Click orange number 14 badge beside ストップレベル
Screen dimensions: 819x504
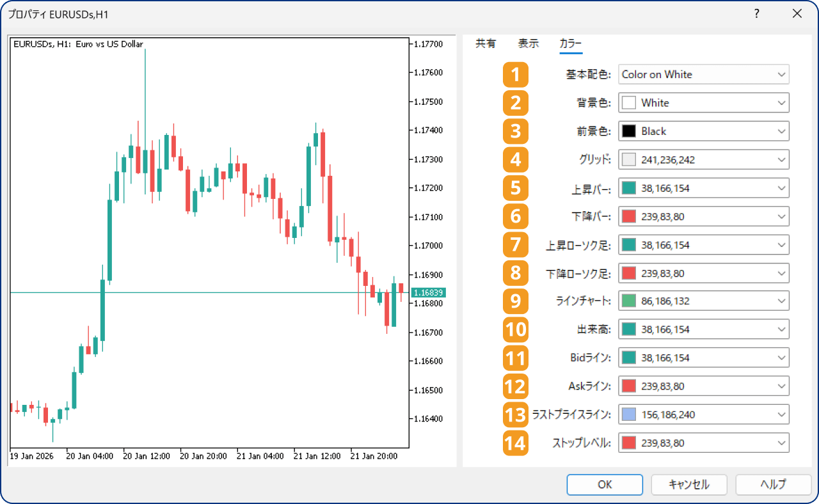(x=515, y=443)
